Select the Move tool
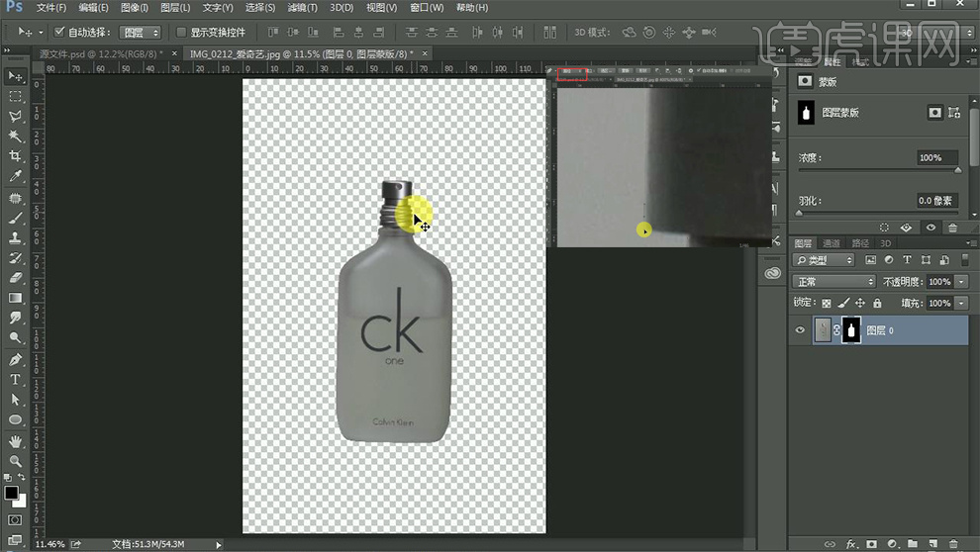Image resolution: width=980 pixels, height=552 pixels. tap(15, 76)
